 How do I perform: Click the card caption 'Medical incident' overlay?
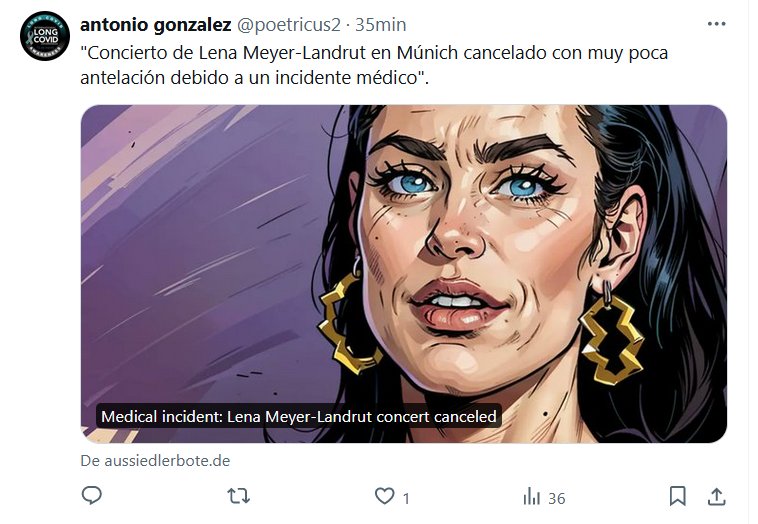click(299, 416)
